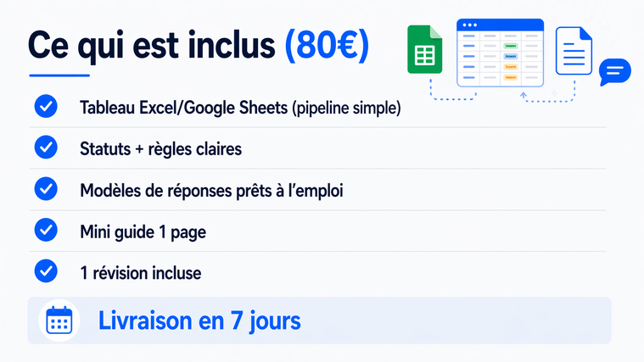Click the blue chat bubble icon

614,71
